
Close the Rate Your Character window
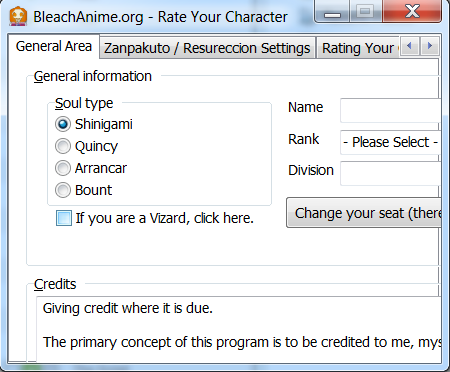tap(412, 12)
